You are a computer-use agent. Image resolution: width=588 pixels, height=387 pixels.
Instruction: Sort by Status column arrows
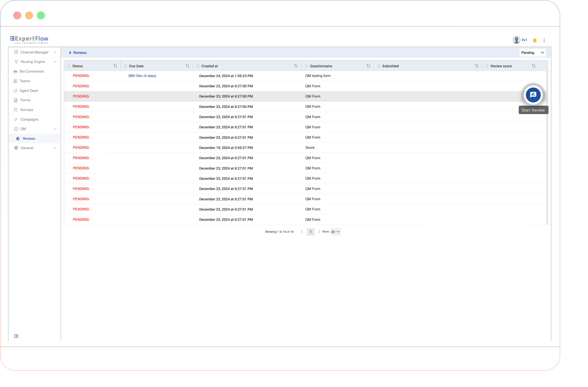[115, 66]
